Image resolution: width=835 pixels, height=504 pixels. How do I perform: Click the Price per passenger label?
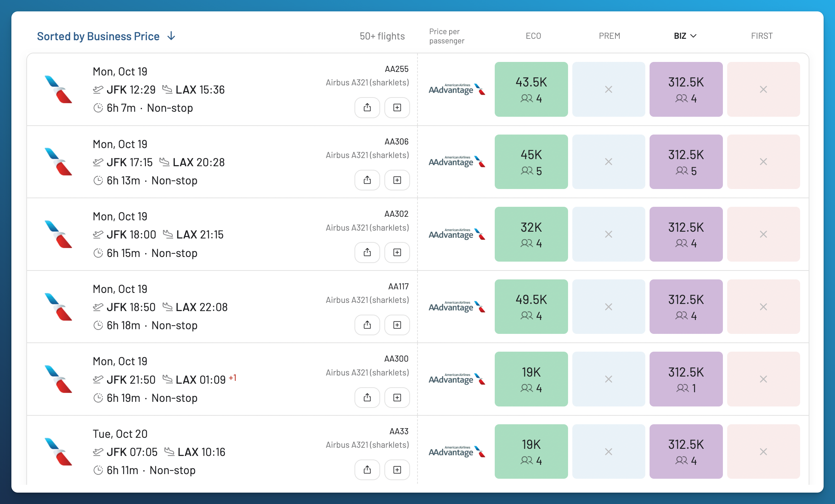tap(447, 36)
